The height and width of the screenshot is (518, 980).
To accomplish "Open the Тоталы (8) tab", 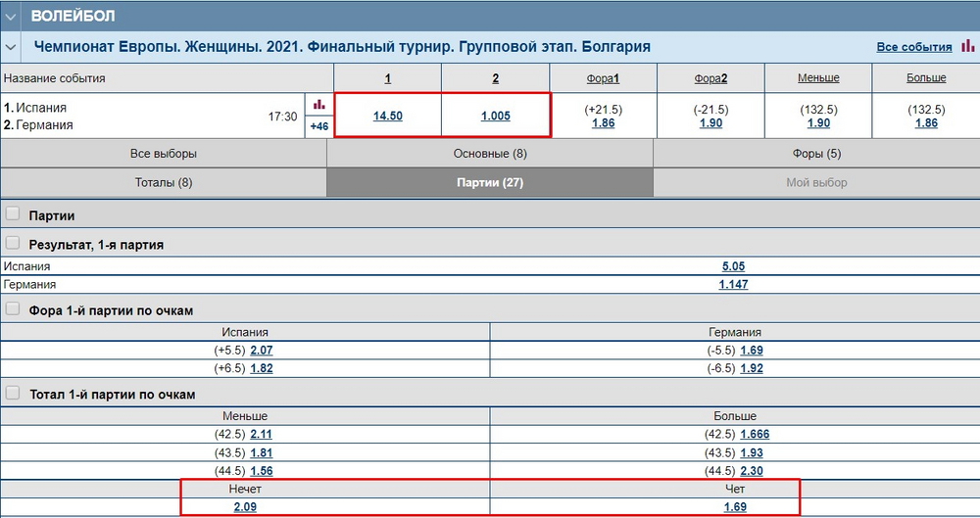I will (x=163, y=182).
